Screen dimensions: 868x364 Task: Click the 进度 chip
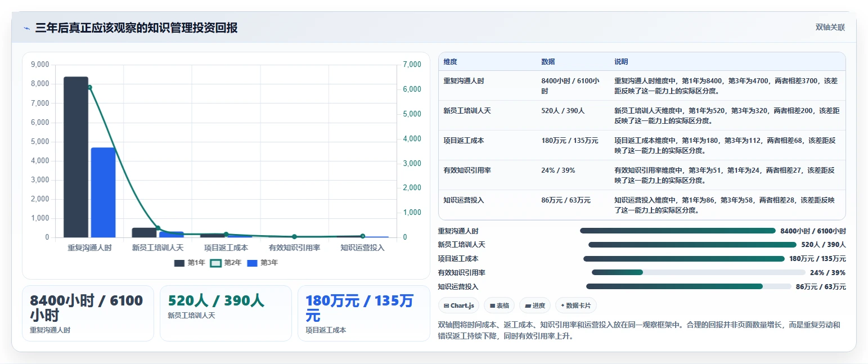535,305
